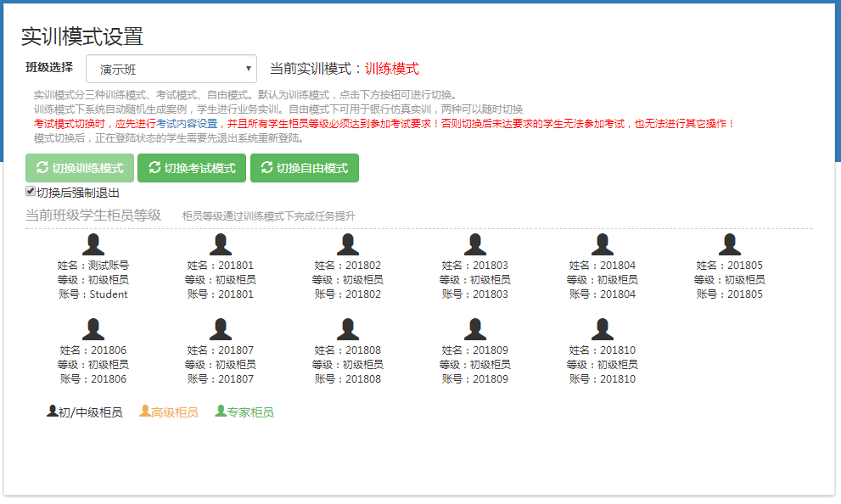Click student 201810's avatar icon
Image resolution: width=841 pixels, height=504 pixels.
603,329
